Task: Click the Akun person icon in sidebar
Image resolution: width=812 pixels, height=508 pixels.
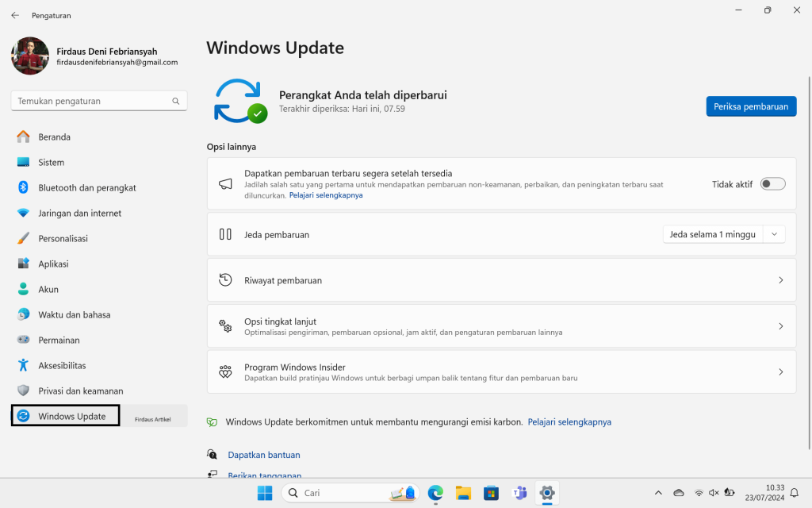Action: pyautogui.click(x=23, y=289)
